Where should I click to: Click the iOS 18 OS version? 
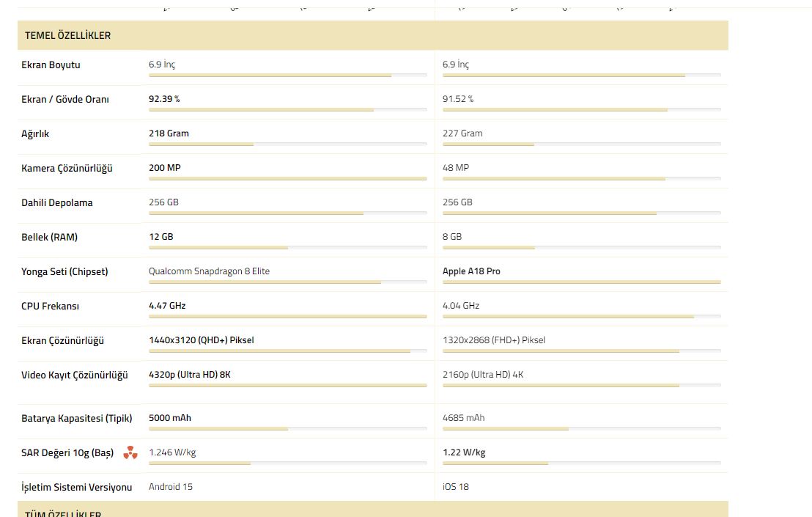(456, 486)
